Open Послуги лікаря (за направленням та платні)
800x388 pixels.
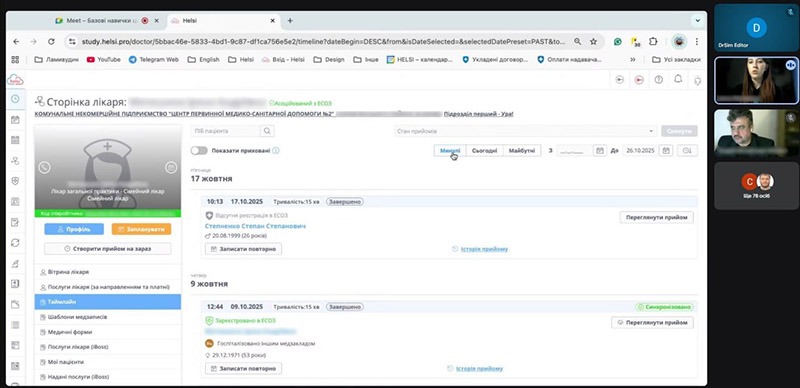(x=108, y=287)
